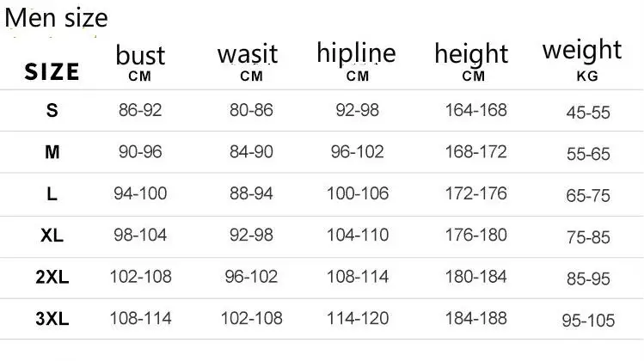Select the 3XL size row label

coord(52,319)
